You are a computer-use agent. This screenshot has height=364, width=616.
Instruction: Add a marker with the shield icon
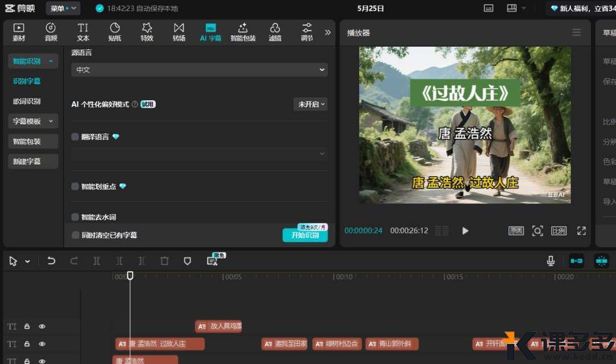pyautogui.click(x=188, y=261)
